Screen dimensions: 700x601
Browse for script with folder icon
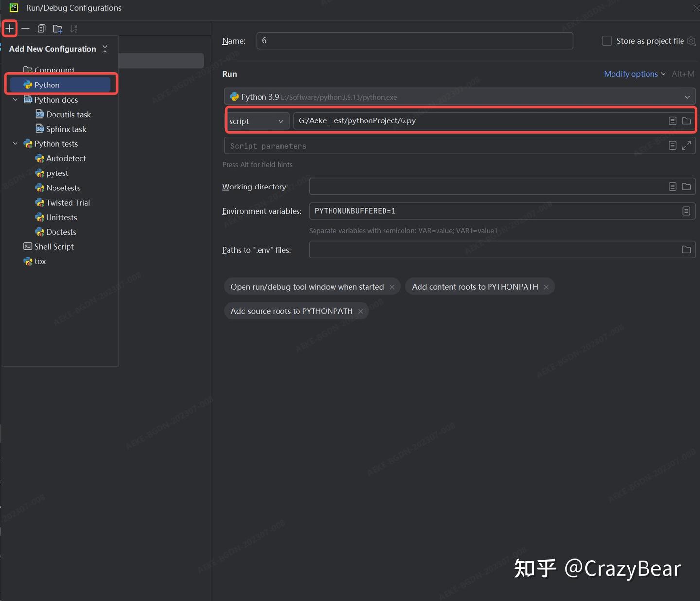686,121
